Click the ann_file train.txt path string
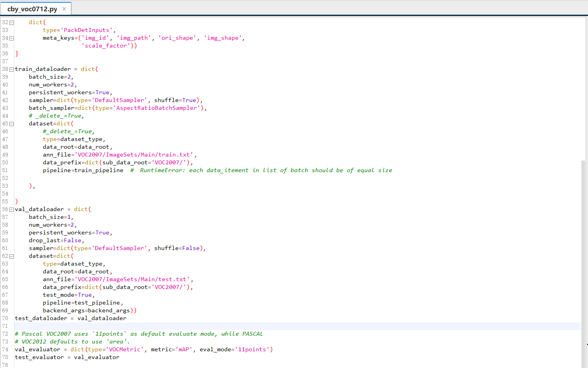This screenshot has height=368, width=588. coord(134,155)
